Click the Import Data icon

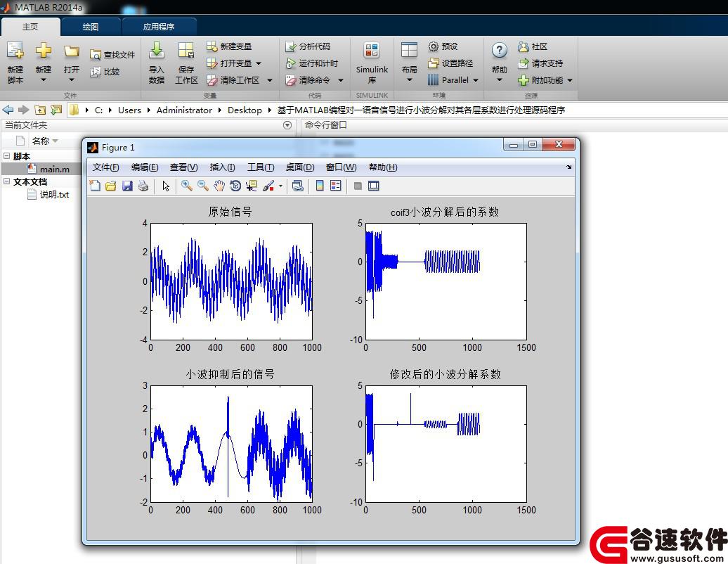tap(157, 50)
